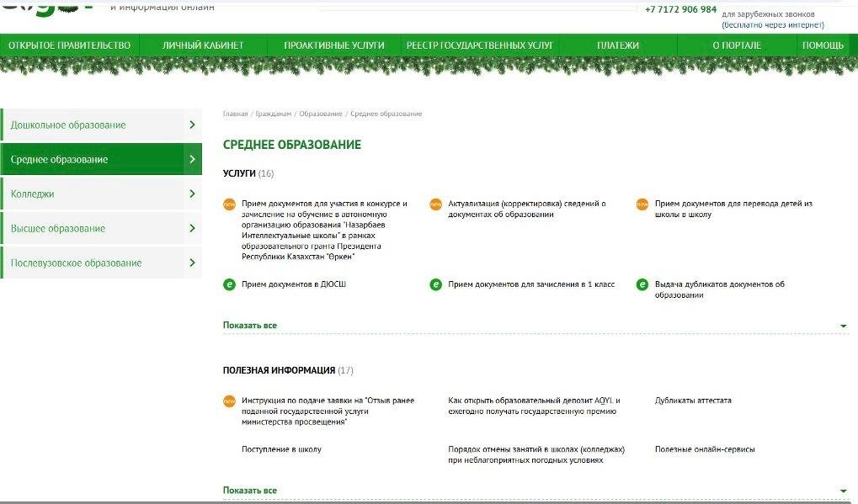The image size is (858, 504).
Task: Go to Платежи in the top navigation
Action: (618, 45)
